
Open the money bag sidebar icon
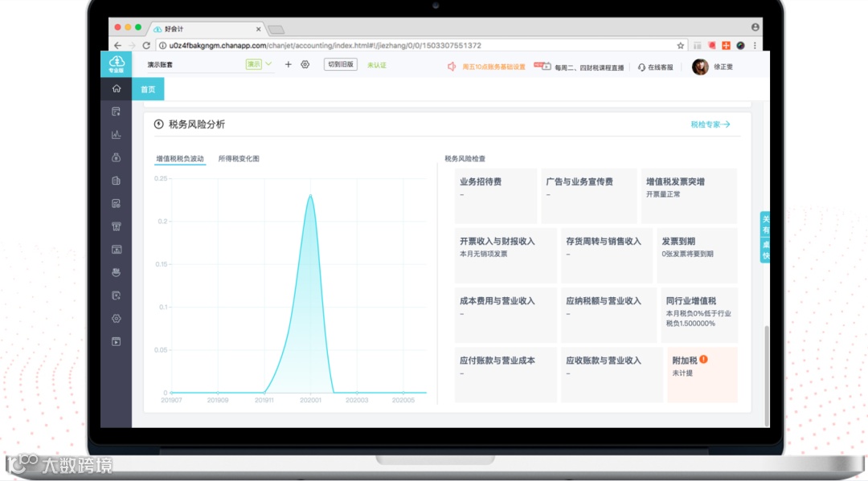[x=117, y=157]
